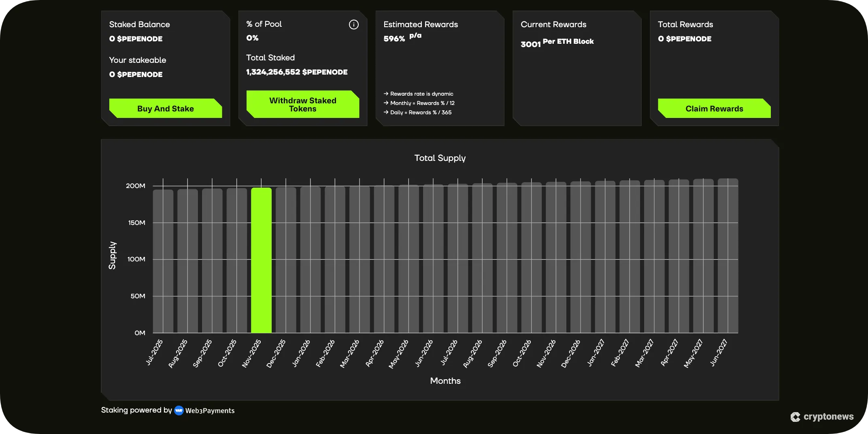Click the Total Staked amount value
Viewport: 868px width, 434px height.
(297, 72)
